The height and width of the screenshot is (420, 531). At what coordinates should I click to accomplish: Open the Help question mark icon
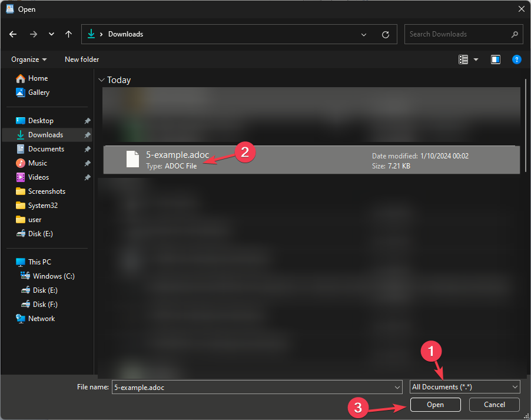(x=516, y=59)
